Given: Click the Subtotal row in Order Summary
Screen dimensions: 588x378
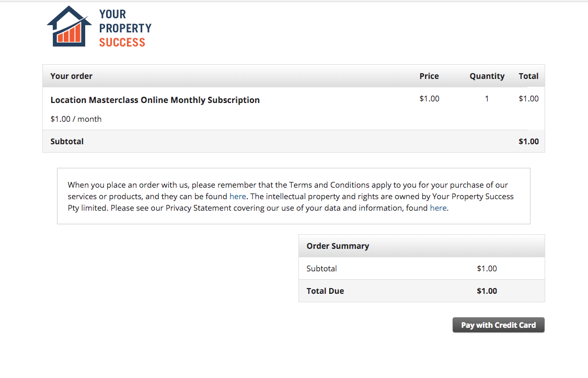Looking at the screenshot, I should pyautogui.click(x=321, y=269).
